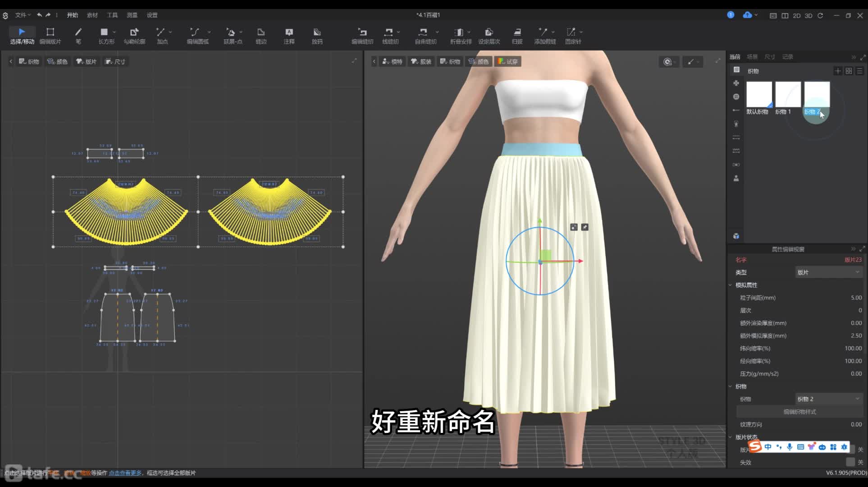The height and width of the screenshot is (487, 868).
Task: Open the 文件 menu dropdown
Action: tap(23, 15)
